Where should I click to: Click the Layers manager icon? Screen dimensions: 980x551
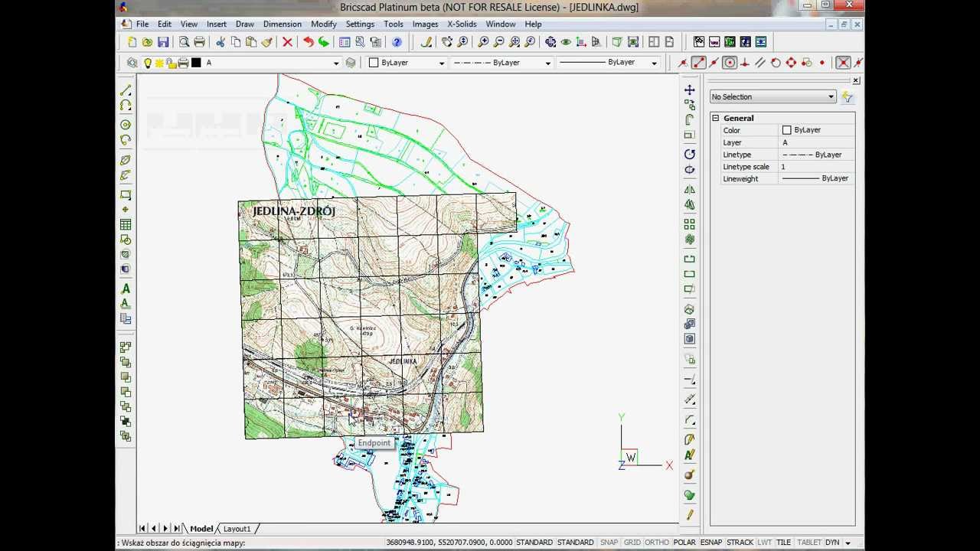click(132, 63)
